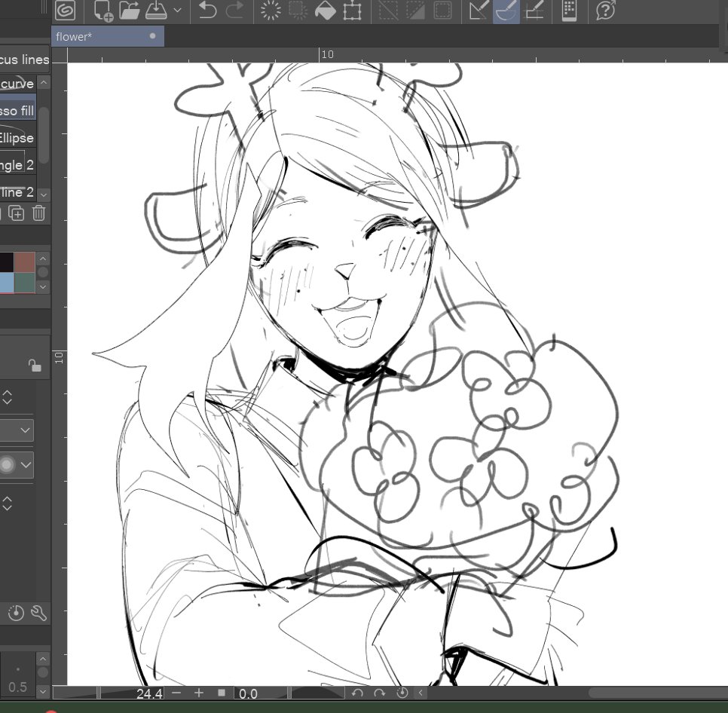Screen dimensions: 728x713
Task: Toggle Snap to Grid
Action: tap(534, 11)
